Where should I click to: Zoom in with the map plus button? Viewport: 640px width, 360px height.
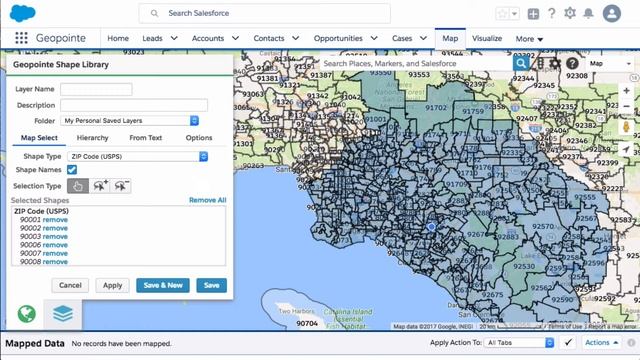click(x=626, y=91)
